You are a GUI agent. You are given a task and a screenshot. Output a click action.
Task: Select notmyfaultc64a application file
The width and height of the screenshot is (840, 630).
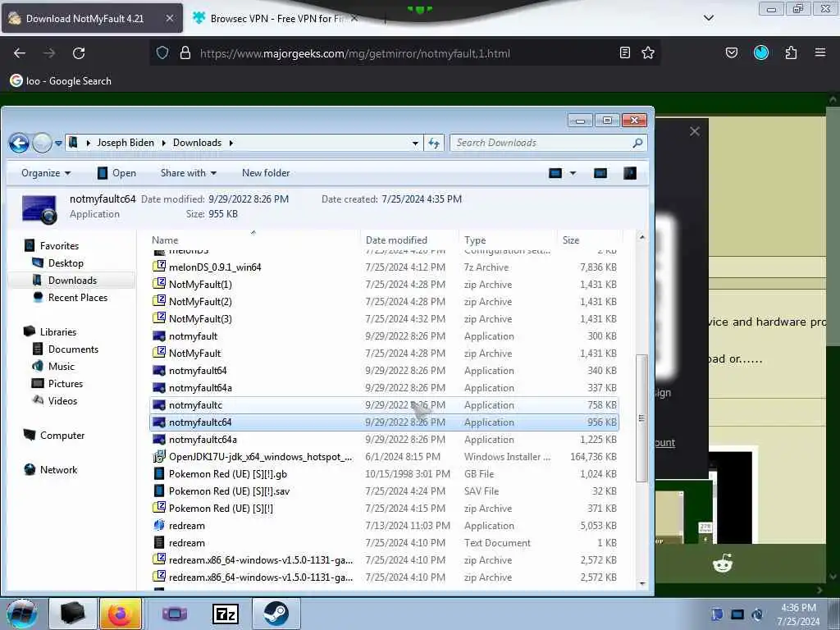(384, 440)
